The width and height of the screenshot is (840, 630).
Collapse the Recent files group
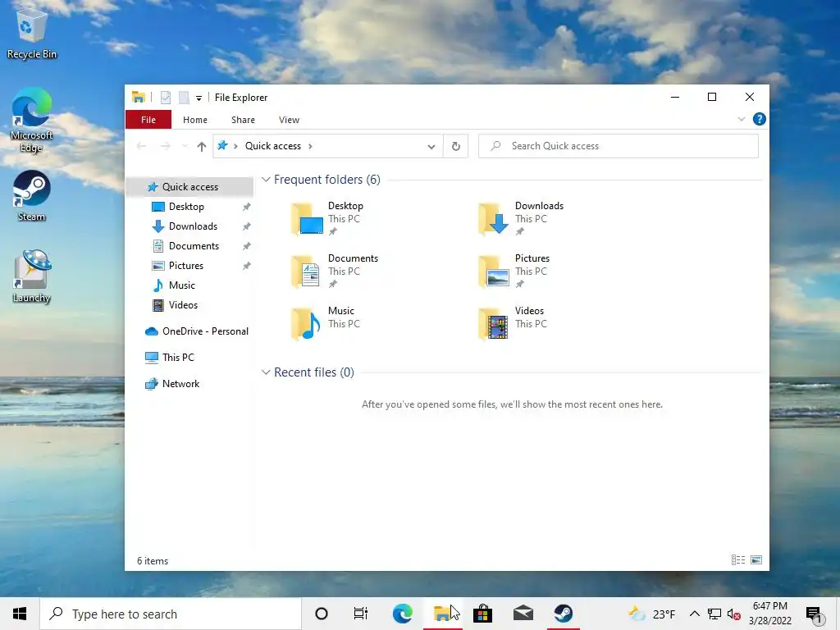click(266, 372)
